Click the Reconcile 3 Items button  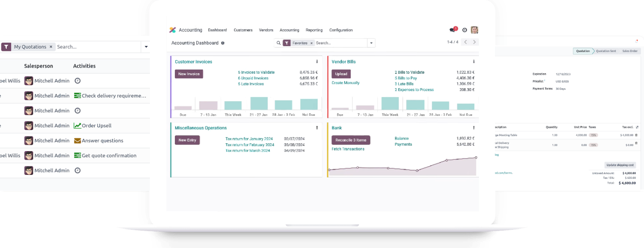pyautogui.click(x=351, y=140)
